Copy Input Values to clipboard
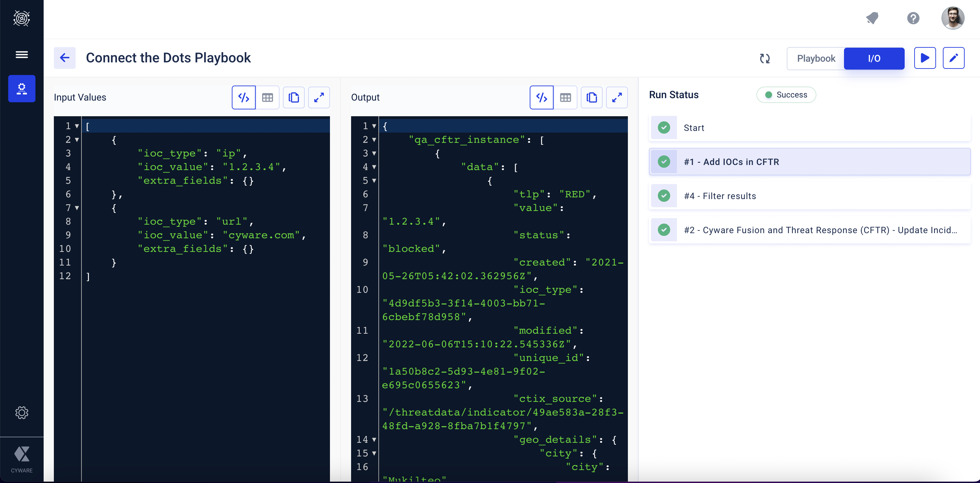This screenshot has width=980, height=483. pyautogui.click(x=294, y=98)
